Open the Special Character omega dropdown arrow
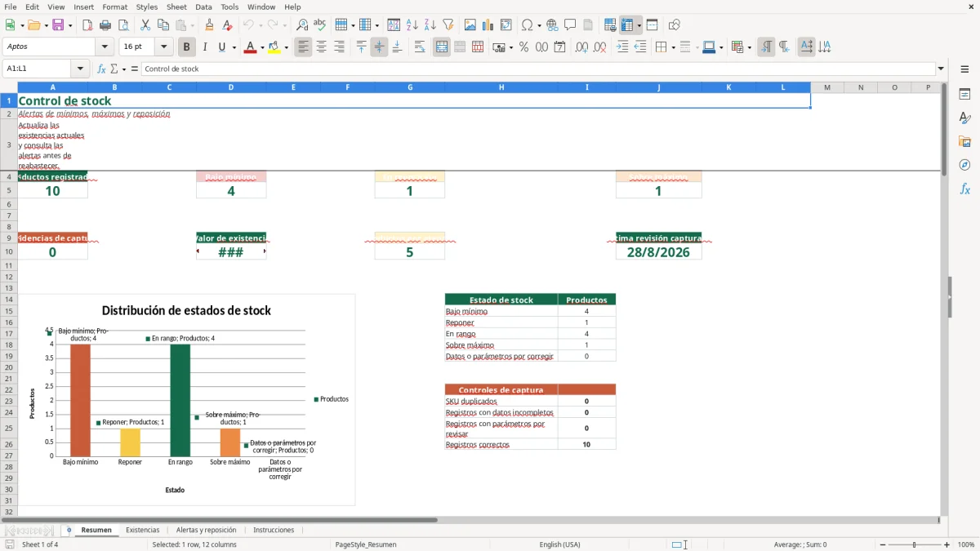Screen dimensions: 980x551 pyautogui.click(x=538, y=25)
